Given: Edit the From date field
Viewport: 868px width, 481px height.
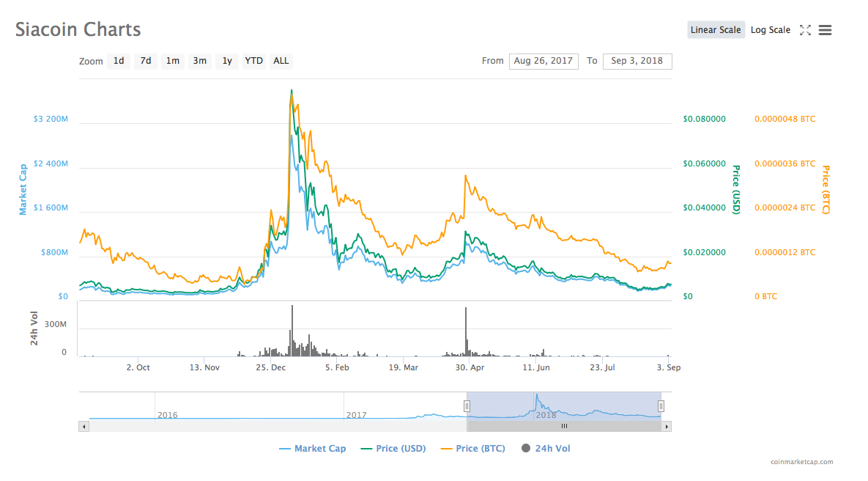Looking at the screenshot, I should (x=544, y=61).
